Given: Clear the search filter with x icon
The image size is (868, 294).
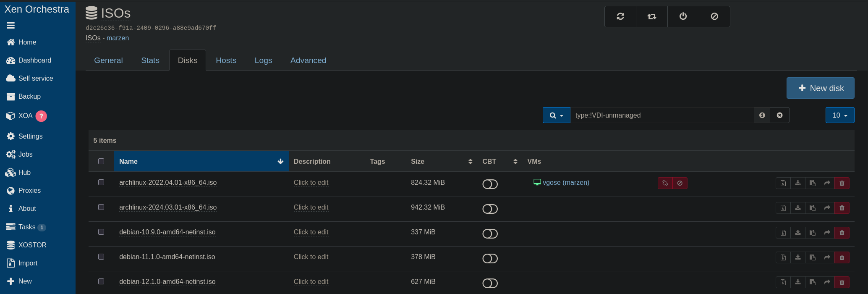Looking at the screenshot, I should pyautogui.click(x=779, y=115).
